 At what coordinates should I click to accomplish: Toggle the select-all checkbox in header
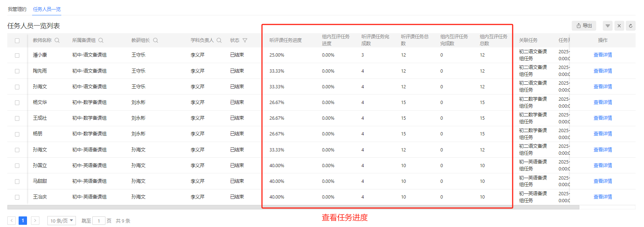[x=17, y=41]
